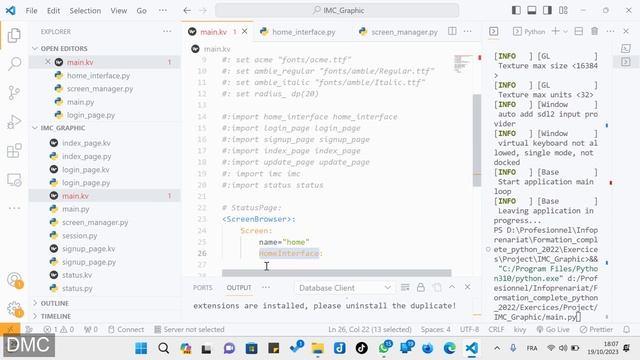Open the Remote Explorer view
Viewport: 640px width, 360px height.
point(14,180)
